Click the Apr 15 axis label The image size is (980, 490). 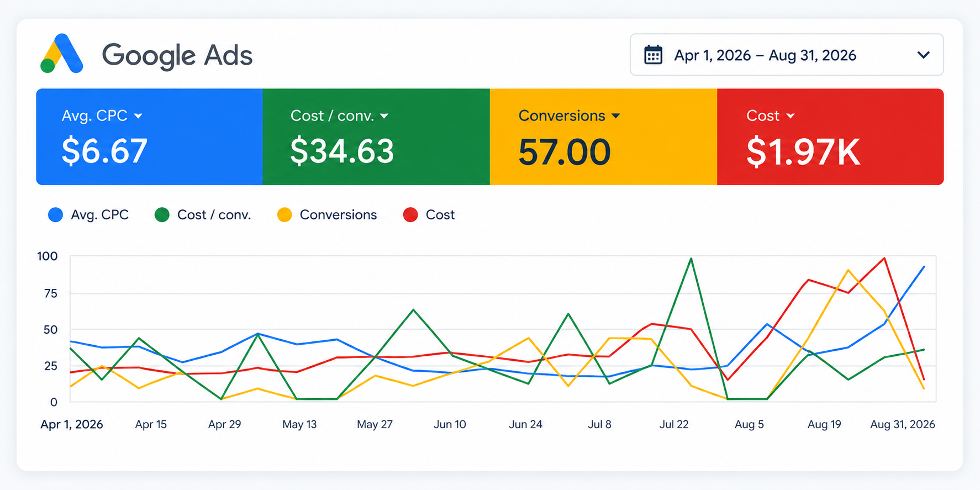(151, 424)
